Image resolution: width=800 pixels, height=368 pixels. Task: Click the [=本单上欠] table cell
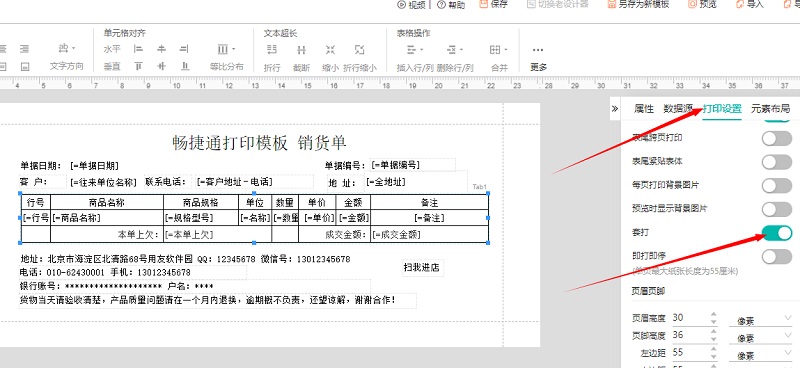pyautogui.click(x=217, y=234)
